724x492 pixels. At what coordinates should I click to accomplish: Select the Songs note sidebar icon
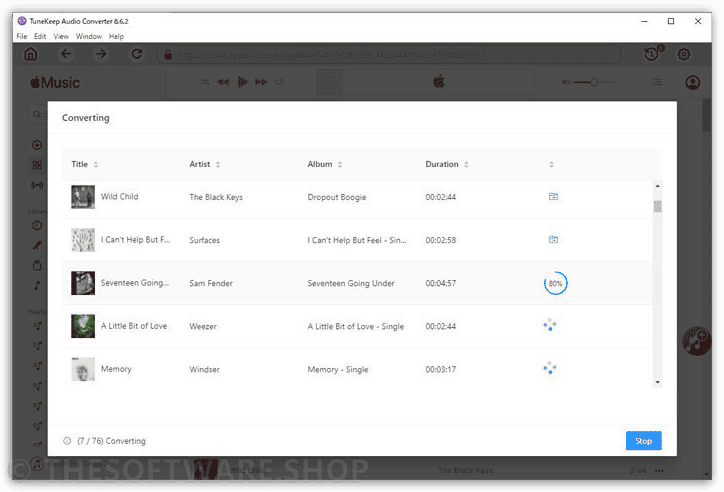(37, 285)
